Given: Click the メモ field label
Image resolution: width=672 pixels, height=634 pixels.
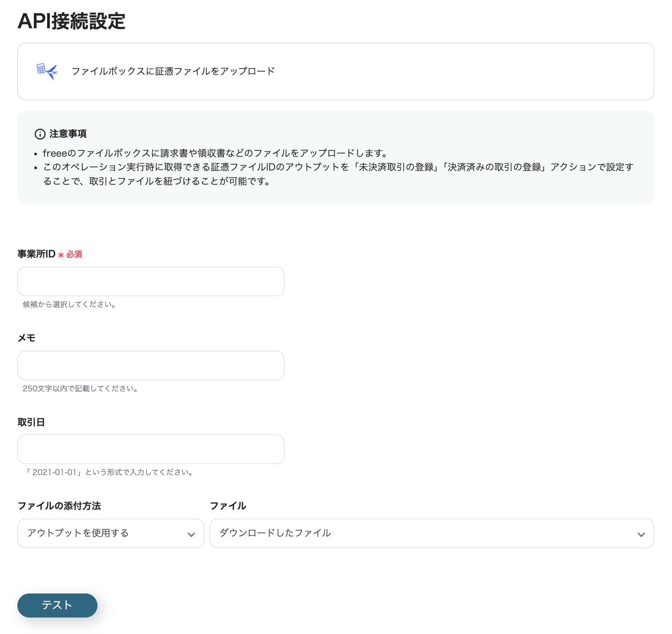Looking at the screenshot, I should [x=27, y=338].
